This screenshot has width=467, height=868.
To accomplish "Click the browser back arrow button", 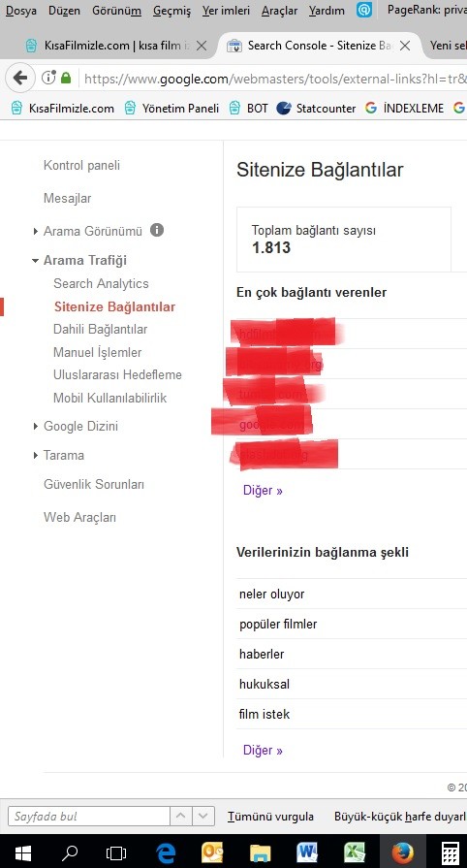I will point(20,78).
